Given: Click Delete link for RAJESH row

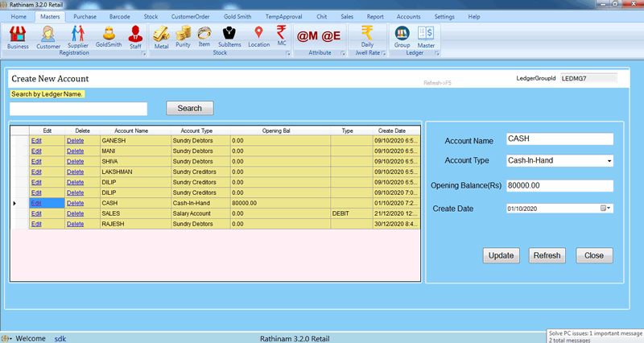Looking at the screenshot, I should pos(75,224).
